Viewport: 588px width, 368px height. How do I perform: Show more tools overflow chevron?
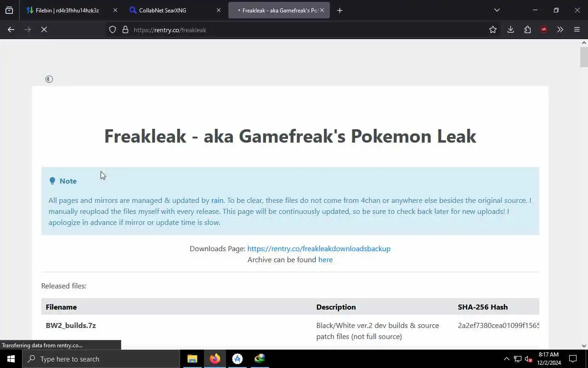click(x=560, y=29)
